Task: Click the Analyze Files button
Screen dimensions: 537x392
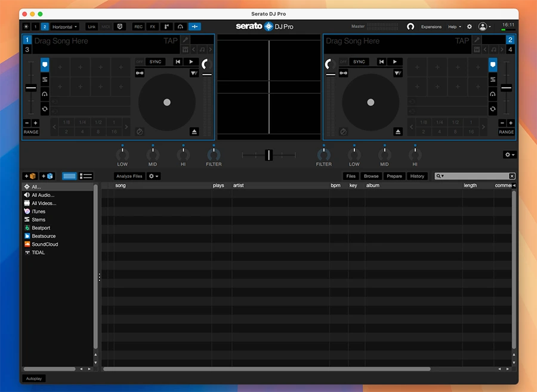Action: point(129,176)
